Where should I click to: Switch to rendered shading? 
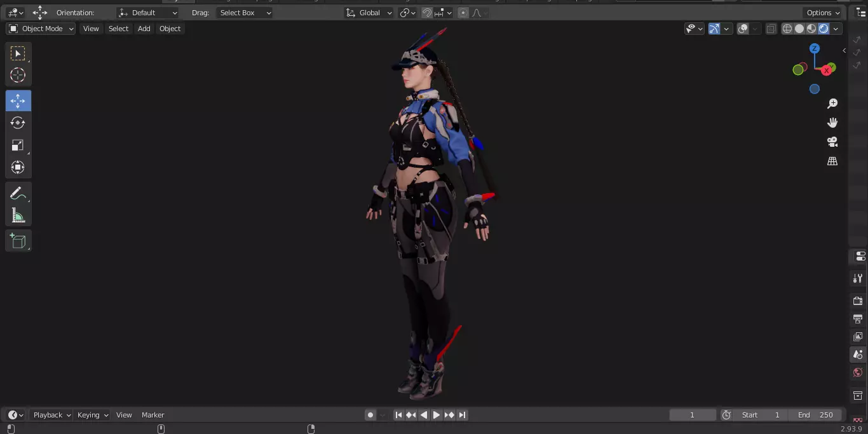[x=824, y=29]
